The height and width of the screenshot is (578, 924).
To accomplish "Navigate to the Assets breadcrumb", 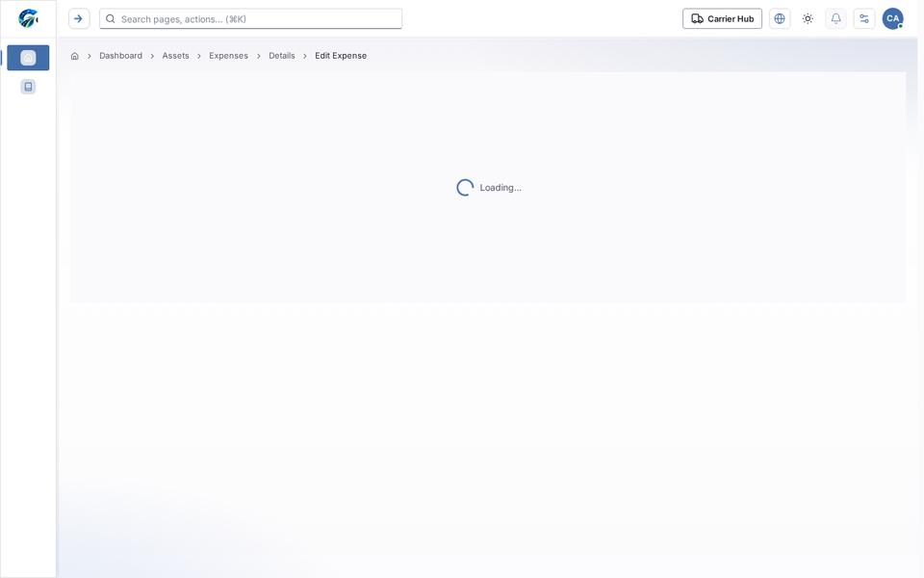I will tap(175, 56).
